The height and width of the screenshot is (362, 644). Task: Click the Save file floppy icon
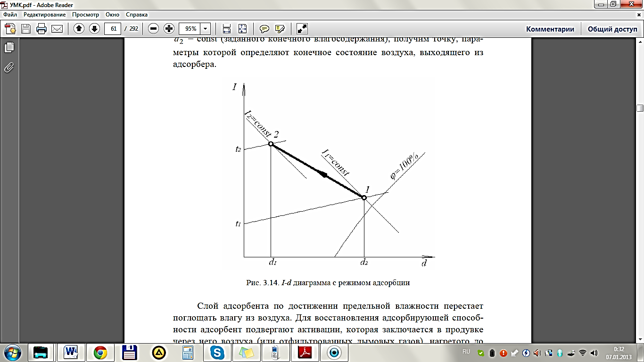click(x=25, y=29)
